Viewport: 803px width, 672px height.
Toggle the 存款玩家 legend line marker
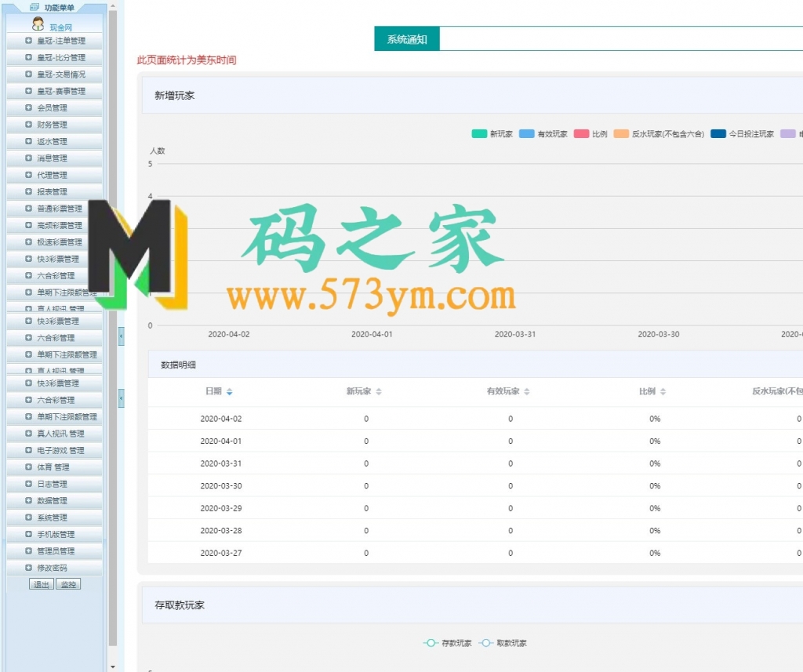click(x=431, y=643)
